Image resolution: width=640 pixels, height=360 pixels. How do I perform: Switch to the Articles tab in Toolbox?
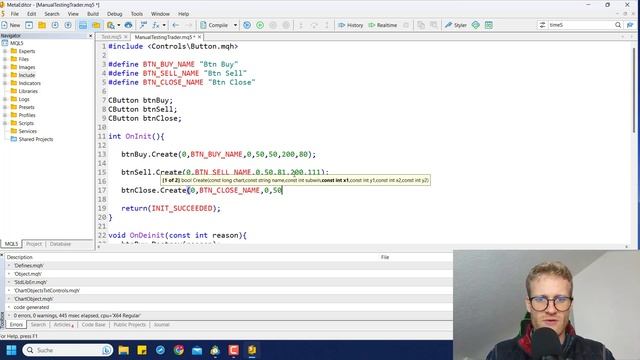tap(63, 324)
